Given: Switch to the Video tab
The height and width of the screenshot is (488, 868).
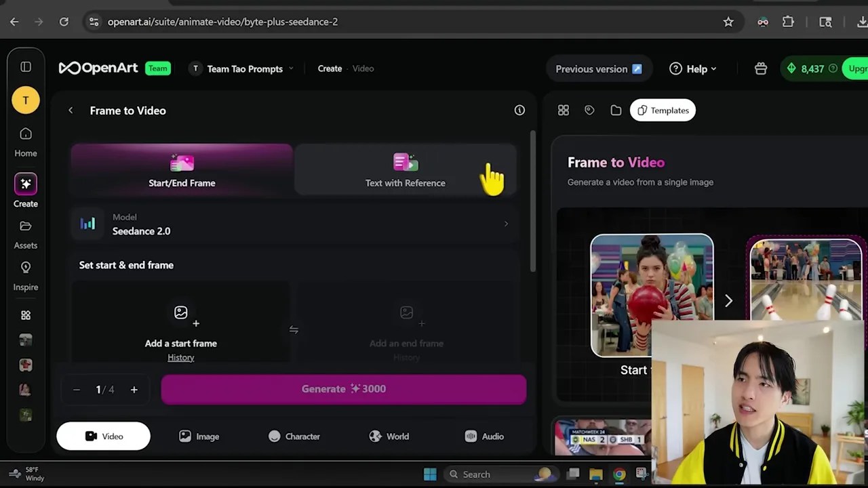Looking at the screenshot, I should 103,436.
